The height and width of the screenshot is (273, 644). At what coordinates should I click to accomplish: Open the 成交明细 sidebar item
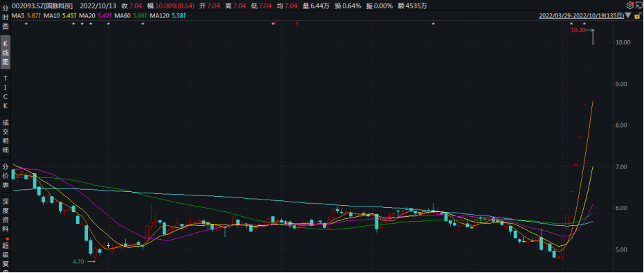tap(6, 136)
